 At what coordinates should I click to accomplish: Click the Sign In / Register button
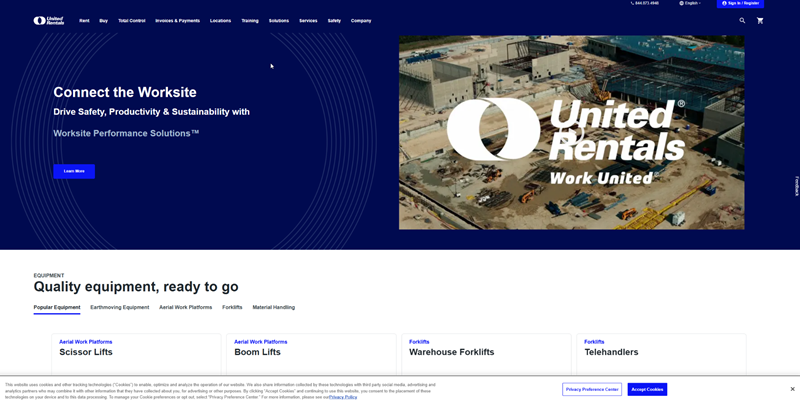tap(740, 4)
